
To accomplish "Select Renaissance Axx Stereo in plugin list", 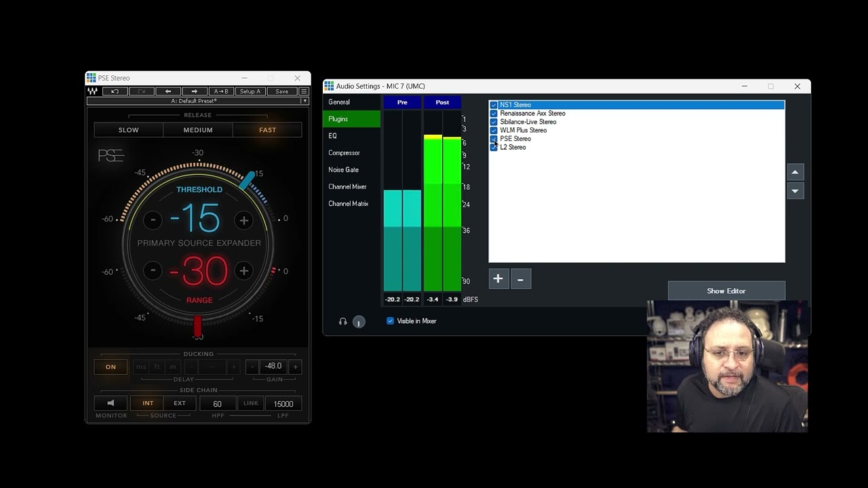I will pos(532,113).
